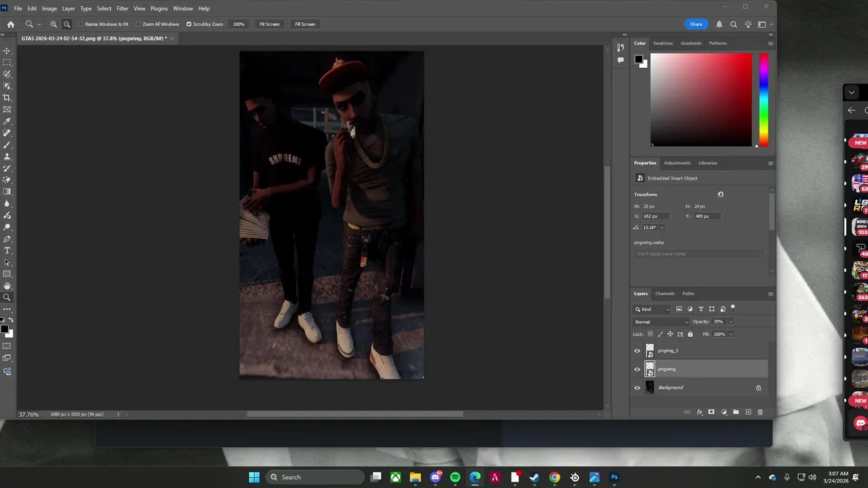The image size is (868, 488).
Task: Enable Resize Windows to Fit checkbox
Action: click(x=81, y=24)
